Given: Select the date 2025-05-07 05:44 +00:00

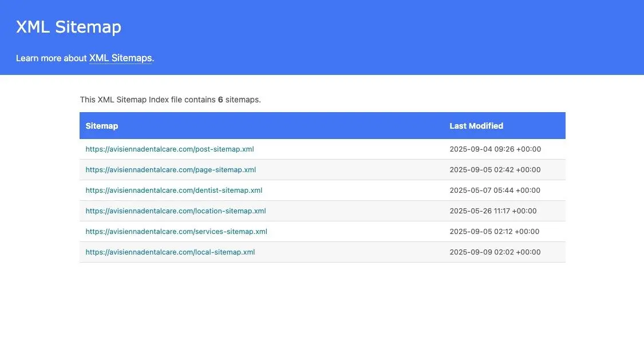Looking at the screenshot, I should (x=495, y=190).
